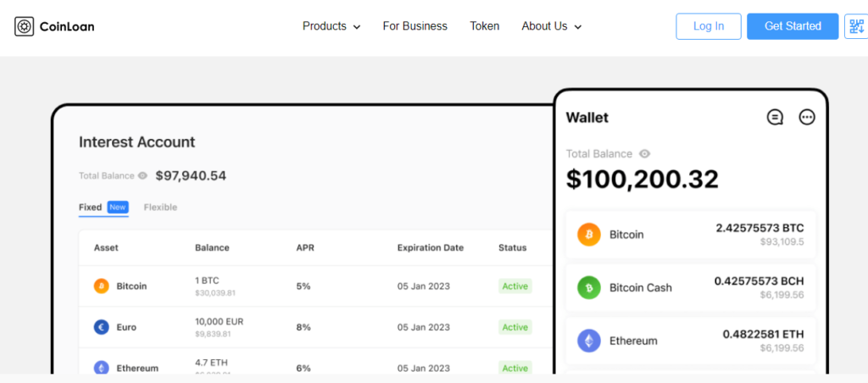Click the 2.42575573 BTC amount

pos(759,228)
